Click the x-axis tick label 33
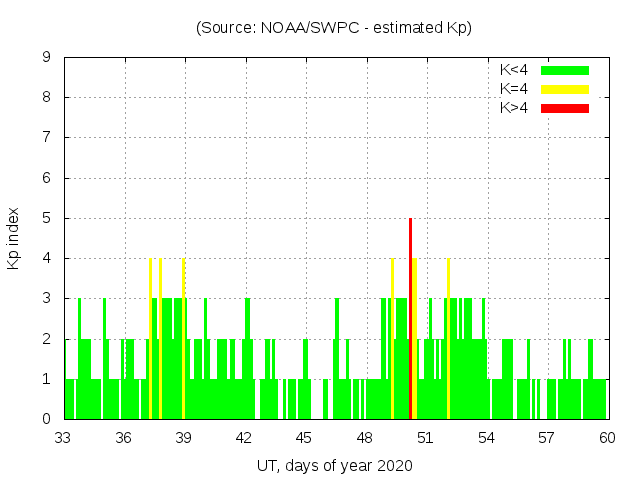This screenshot has height=480, width=640. click(x=64, y=438)
